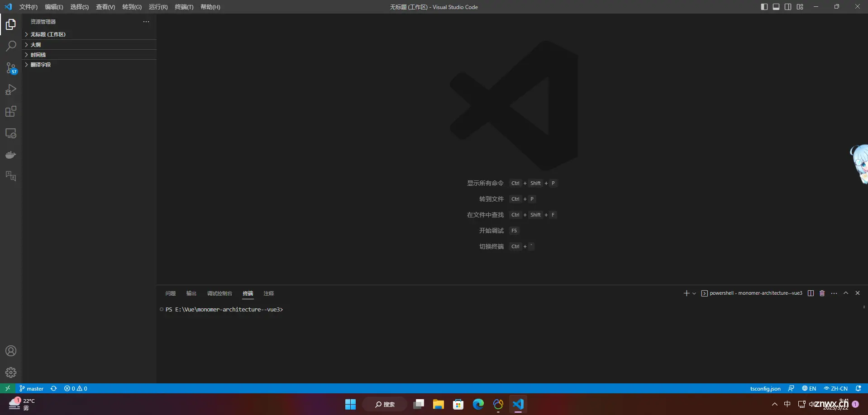
Task: Kill the terminal with trash icon
Action: point(822,293)
